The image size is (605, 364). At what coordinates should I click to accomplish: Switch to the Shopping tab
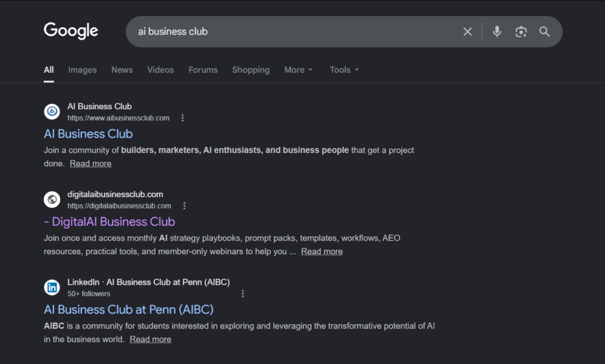pos(251,70)
